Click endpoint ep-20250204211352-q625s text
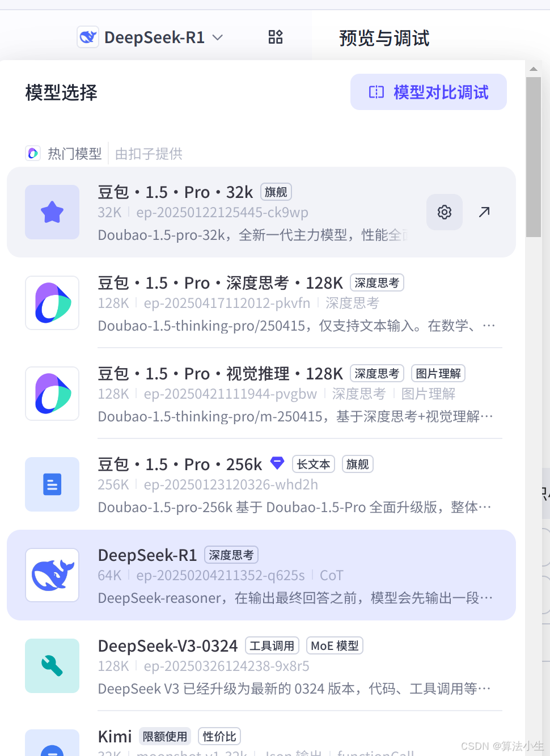 point(221,576)
